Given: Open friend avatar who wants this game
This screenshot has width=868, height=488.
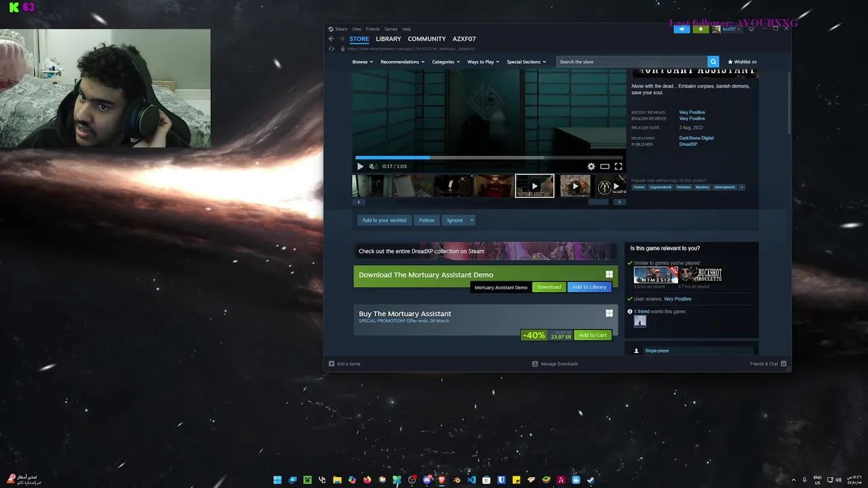Looking at the screenshot, I should tap(640, 321).
